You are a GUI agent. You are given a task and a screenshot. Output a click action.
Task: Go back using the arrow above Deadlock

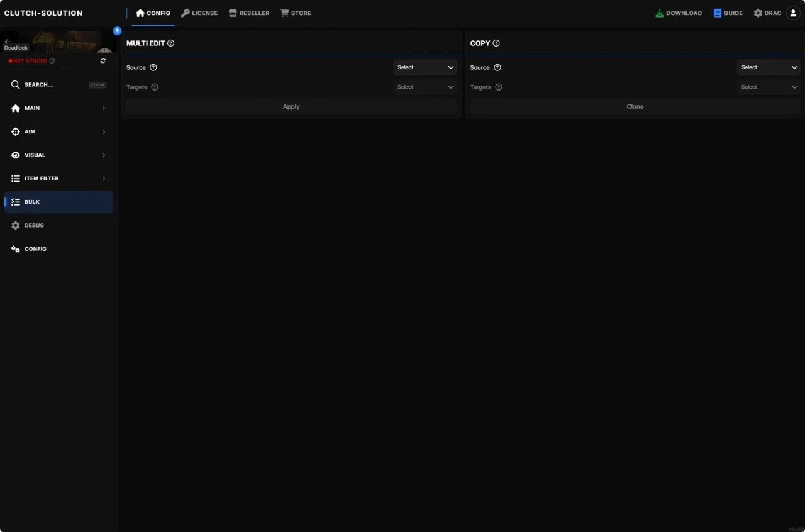(x=8, y=41)
